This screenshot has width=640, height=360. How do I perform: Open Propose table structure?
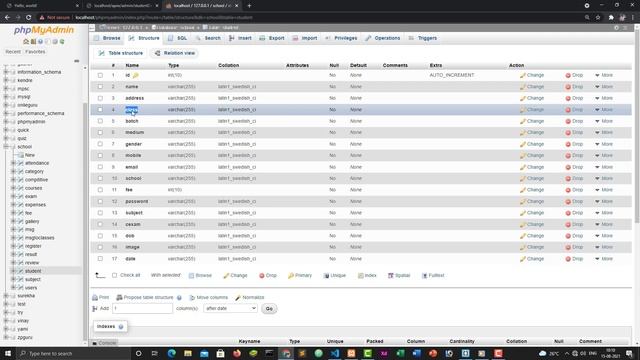tap(145, 298)
